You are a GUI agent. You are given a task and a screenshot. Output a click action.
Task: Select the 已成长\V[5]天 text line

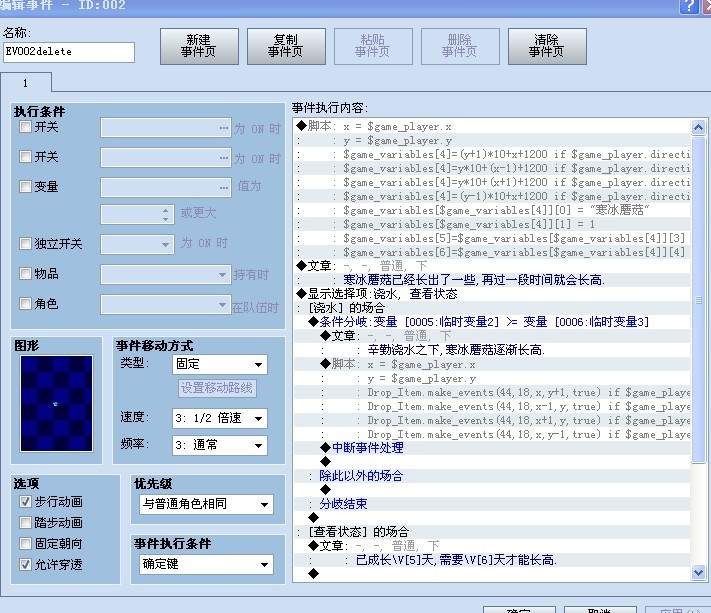tap(492, 560)
